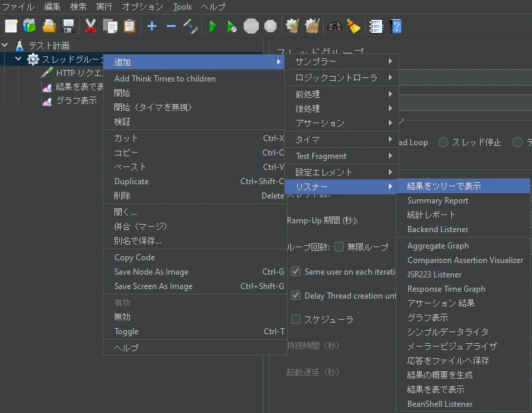The width and height of the screenshot is (532, 413).
Task: Enable the スケジューラ checkbox
Action: 296,319
